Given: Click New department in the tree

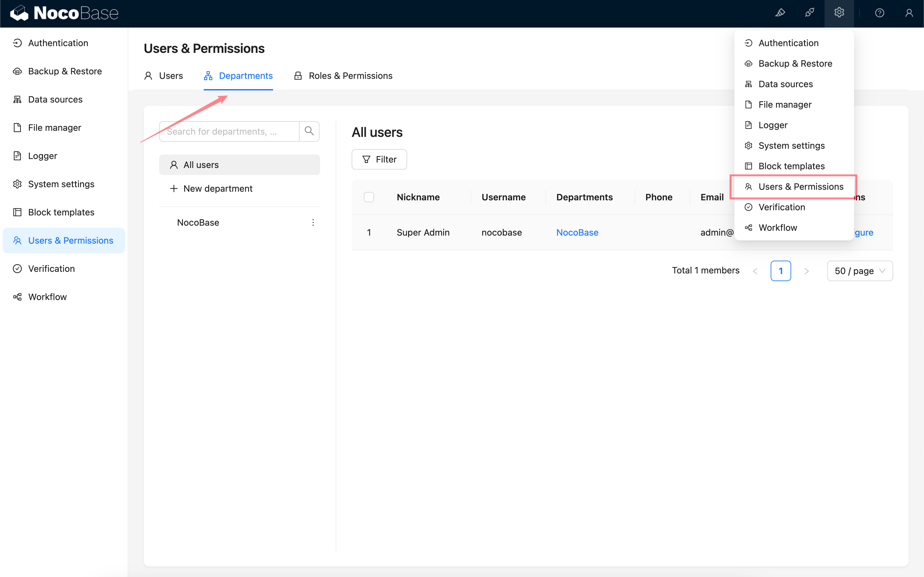Looking at the screenshot, I should (218, 188).
